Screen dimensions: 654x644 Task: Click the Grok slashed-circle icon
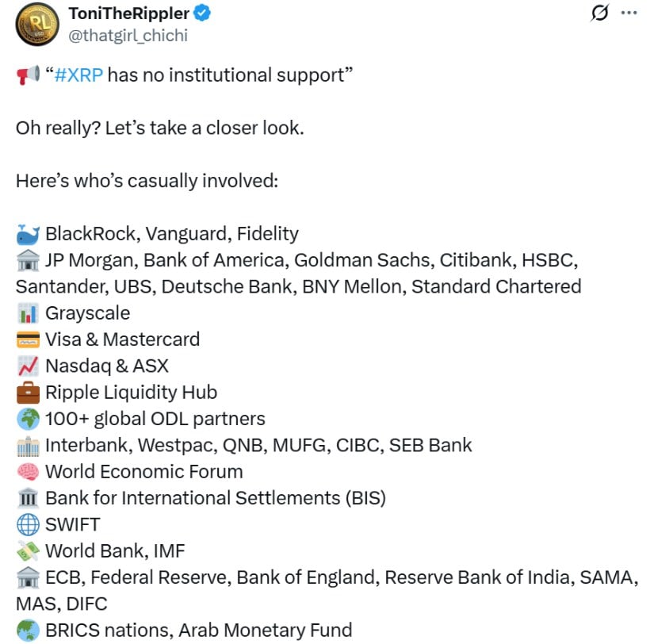point(600,13)
